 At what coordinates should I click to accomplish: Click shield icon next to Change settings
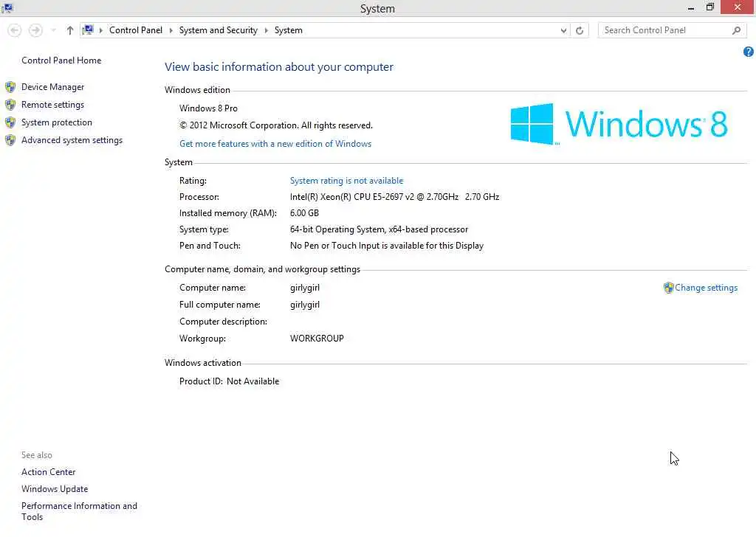coord(668,288)
